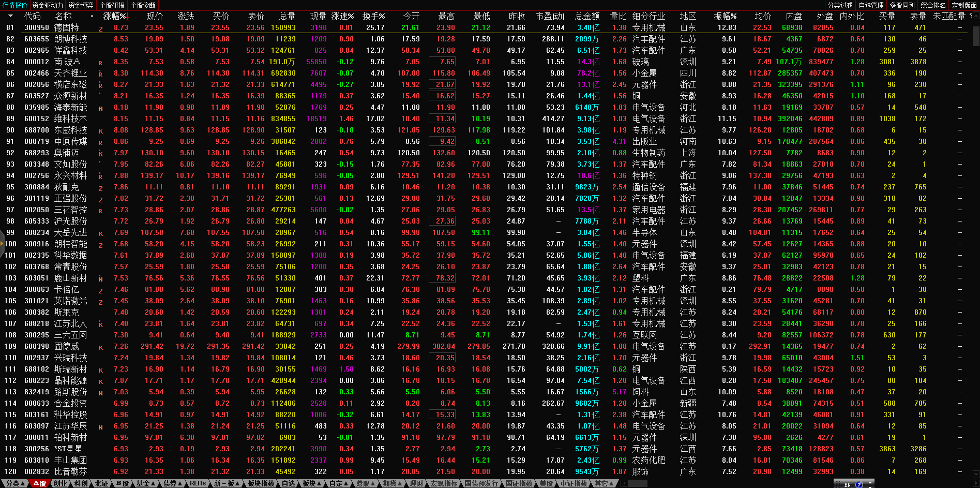980x488 pixels.
Task: Sort by 涨幅% column header
Action: pyautogui.click(x=114, y=16)
